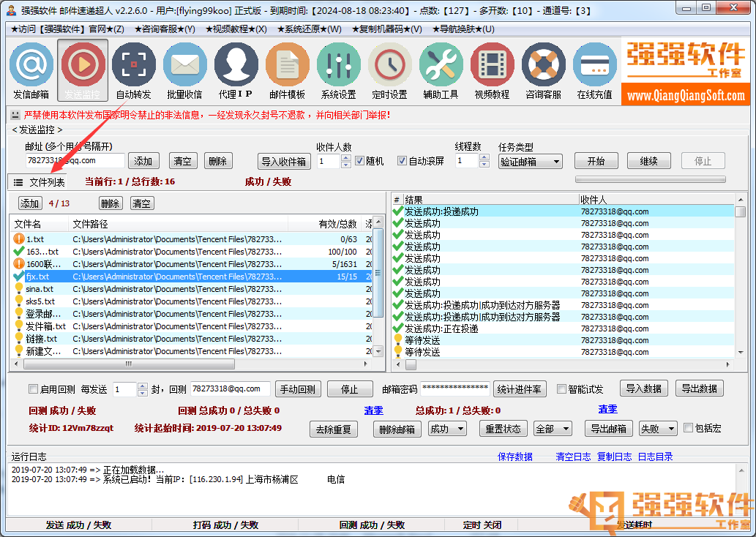This screenshot has width=756, height=537.
Task: Toggle the 自动滚屏 checkbox
Action: pyautogui.click(x=402, y=161)
